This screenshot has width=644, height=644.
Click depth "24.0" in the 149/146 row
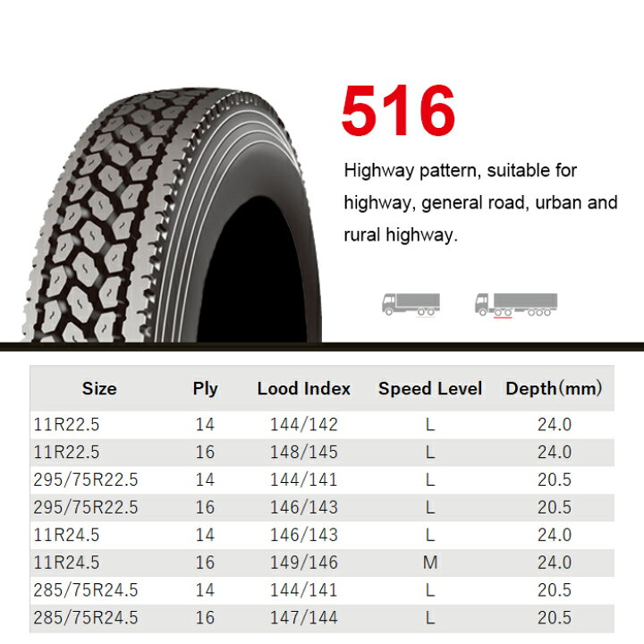(x=555, y=563)
